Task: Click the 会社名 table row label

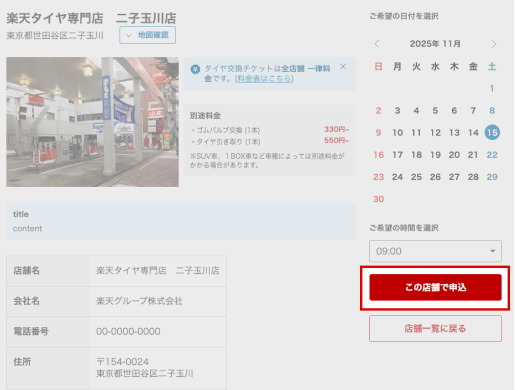Action: [26, 301]
